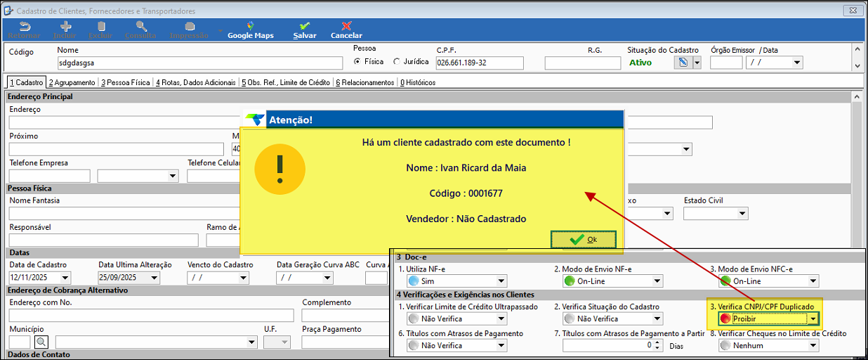Click the Situação do Cadastro edit button
Image resolution: width=868 pixels, height=360 pixels.
pyautogui.click(x=681, y=63)
